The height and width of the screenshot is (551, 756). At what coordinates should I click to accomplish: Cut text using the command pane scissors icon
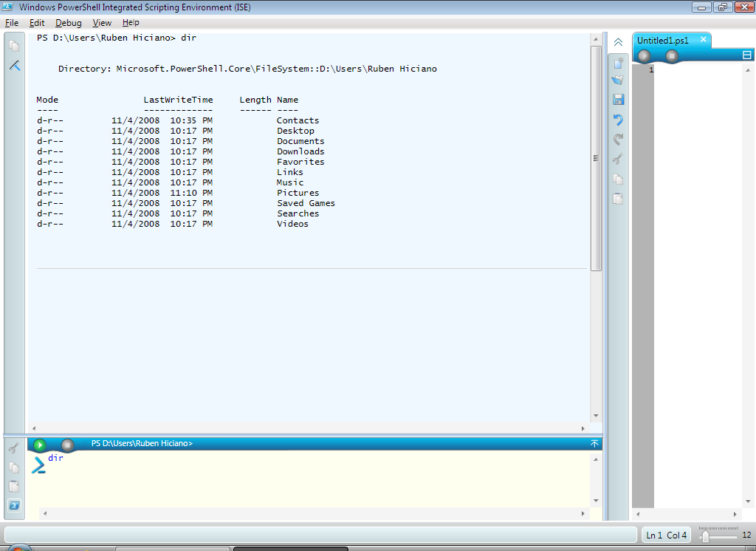[14, 448]
